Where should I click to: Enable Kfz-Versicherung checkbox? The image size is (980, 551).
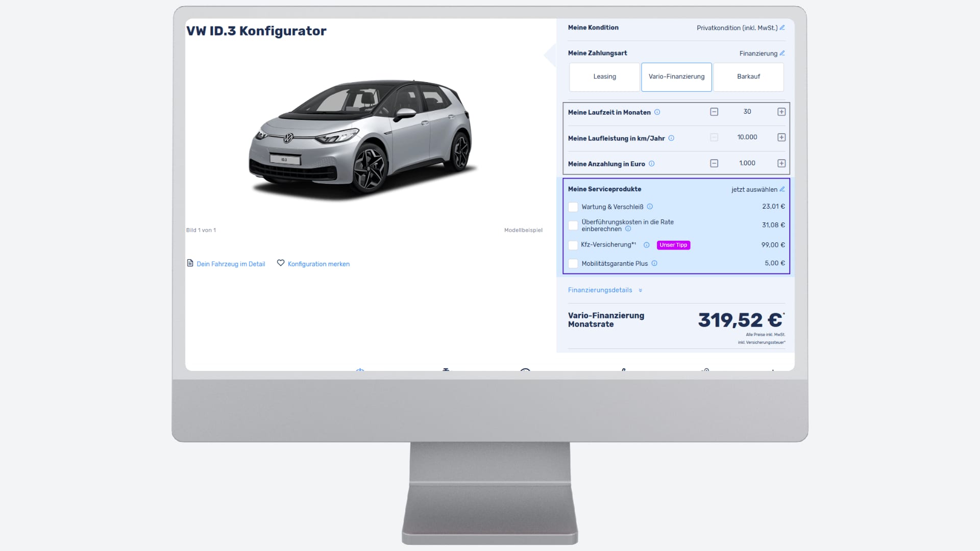[573, 245]
